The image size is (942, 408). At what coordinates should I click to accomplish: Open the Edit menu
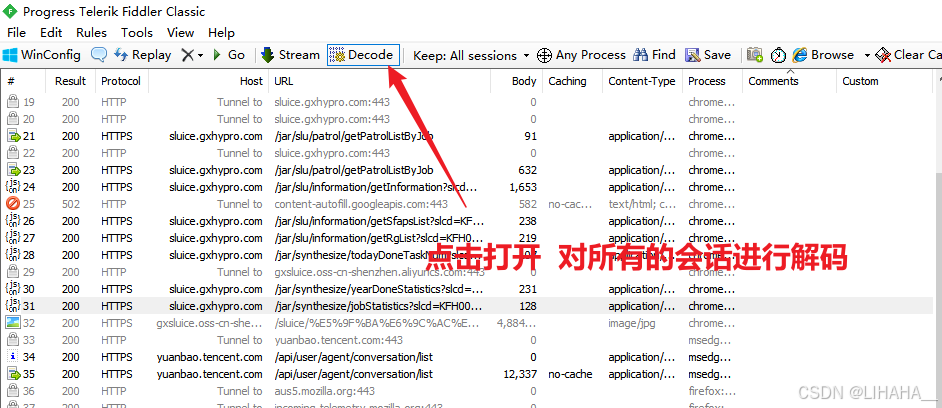click(51, 33)
